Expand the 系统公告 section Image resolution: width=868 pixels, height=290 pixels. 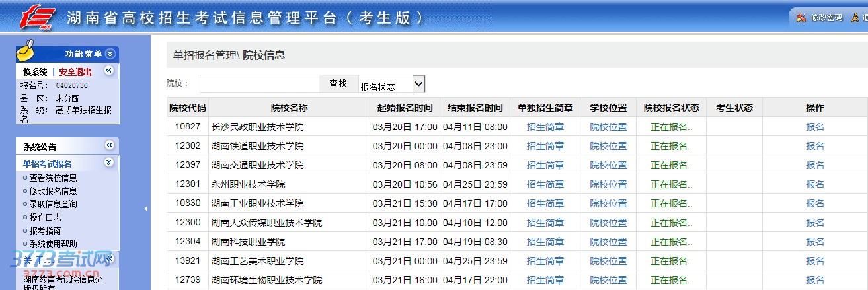click(x=109, y=145)
